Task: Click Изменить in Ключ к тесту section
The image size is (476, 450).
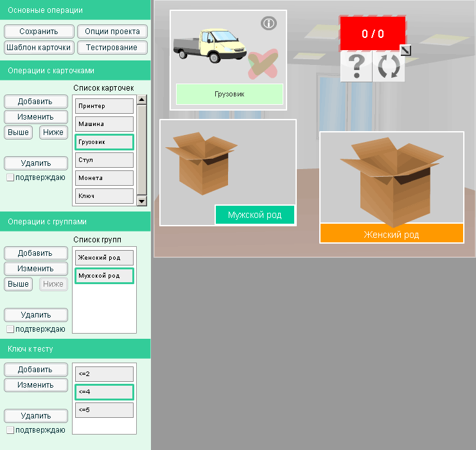Action: [36, 385]
